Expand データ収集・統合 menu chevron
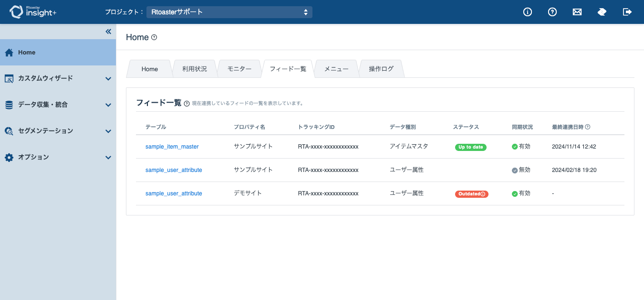This screenshot has height=300, width=644. coord(108,105)
